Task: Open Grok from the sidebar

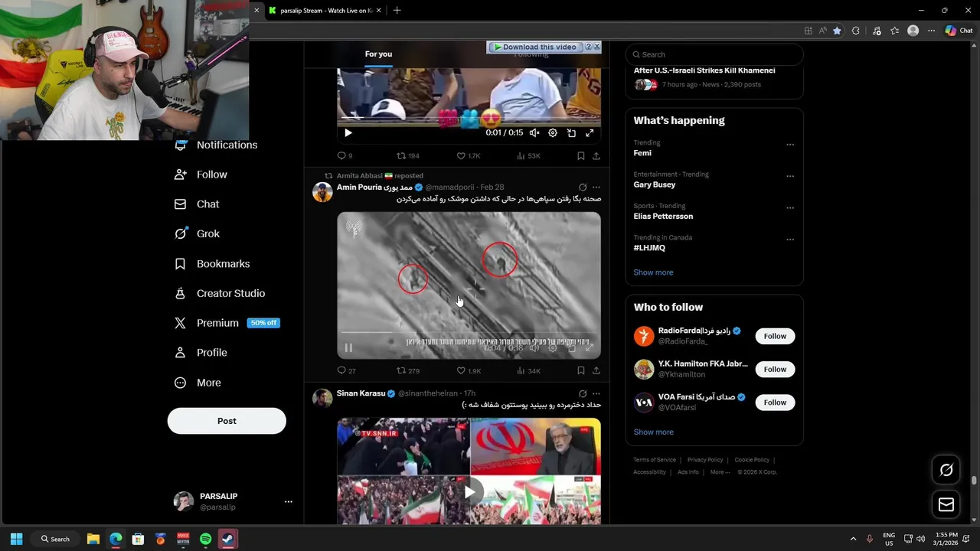Action: [197, 234]
